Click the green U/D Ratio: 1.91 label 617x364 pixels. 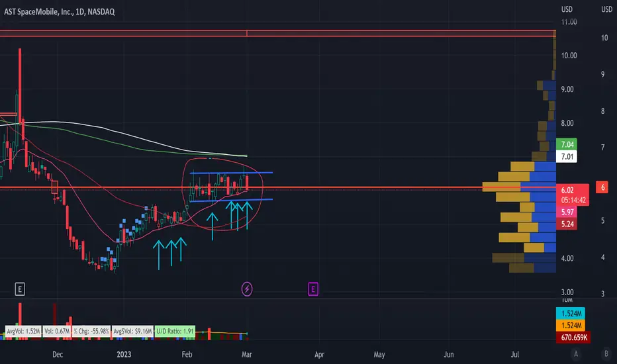[x=175, y=332]
